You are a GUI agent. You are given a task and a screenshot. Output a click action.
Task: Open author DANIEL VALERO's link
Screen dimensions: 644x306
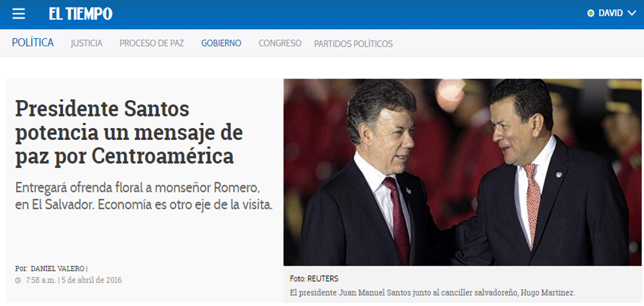click(57, 269)
